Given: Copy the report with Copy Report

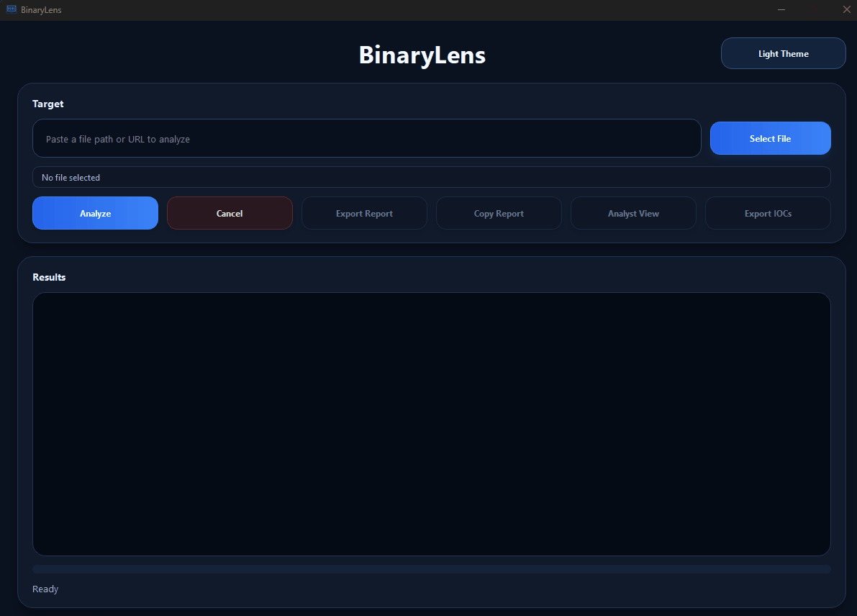Looking at the screenshot, I should [x=499, y=213].
